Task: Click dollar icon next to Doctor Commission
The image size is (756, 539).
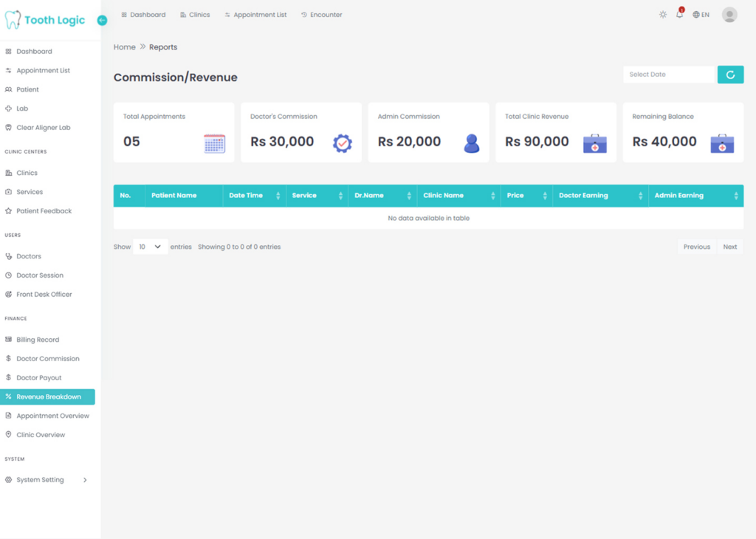Action: click(8, 358)
